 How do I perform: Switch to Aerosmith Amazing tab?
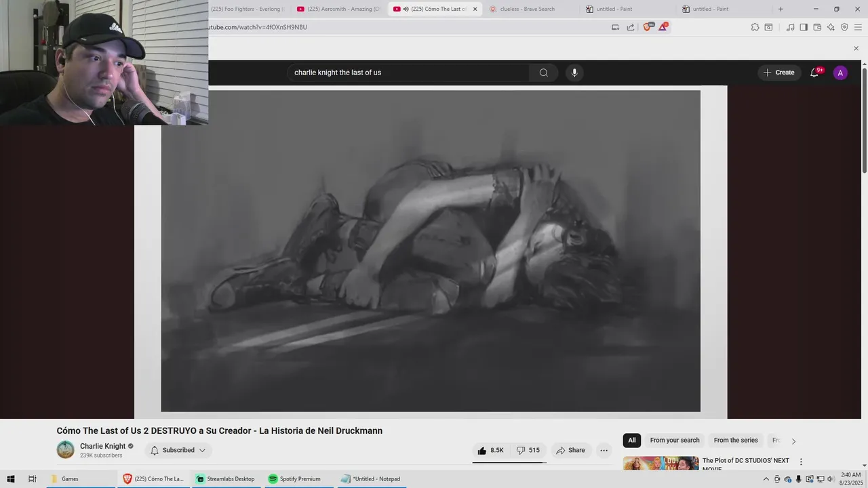[x=338, y=9]
